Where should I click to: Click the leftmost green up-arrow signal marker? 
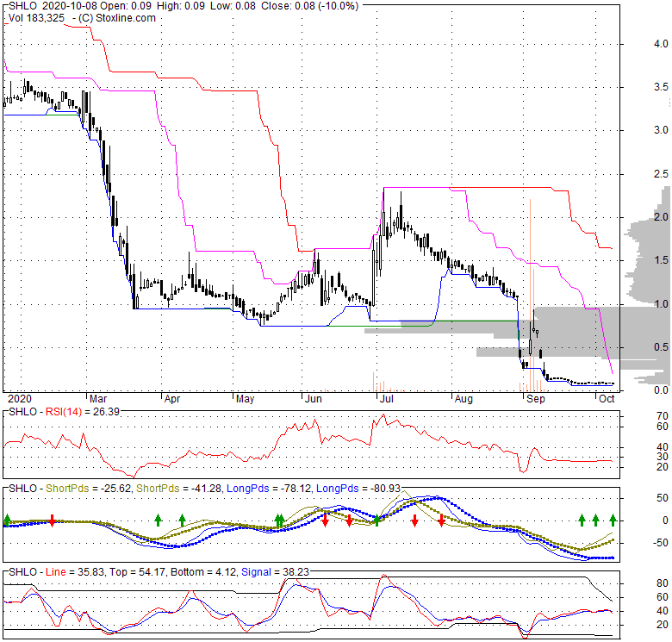(x=7, y=520)
